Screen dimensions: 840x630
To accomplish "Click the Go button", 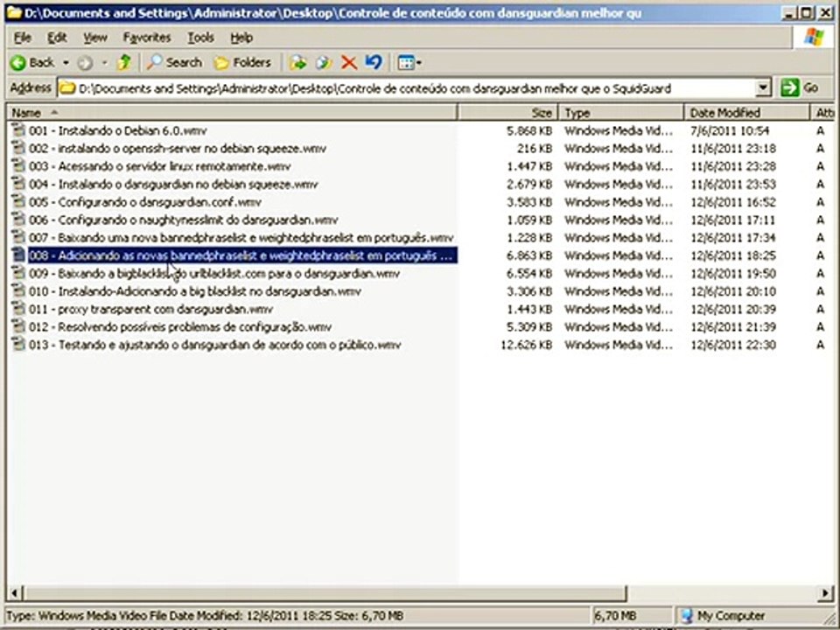I will [x=799, y=87].
